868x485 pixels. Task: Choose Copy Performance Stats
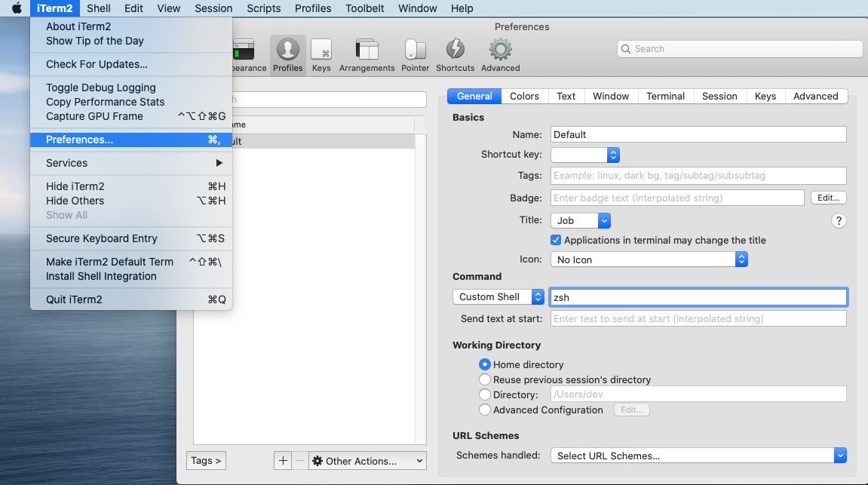tap(131, 102)
